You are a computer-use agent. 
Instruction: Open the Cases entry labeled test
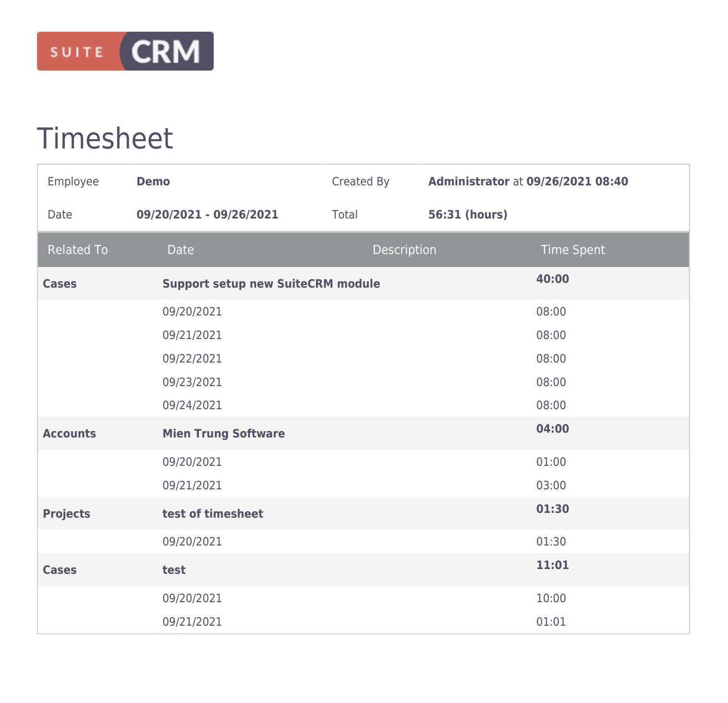(x=174, y=570)
